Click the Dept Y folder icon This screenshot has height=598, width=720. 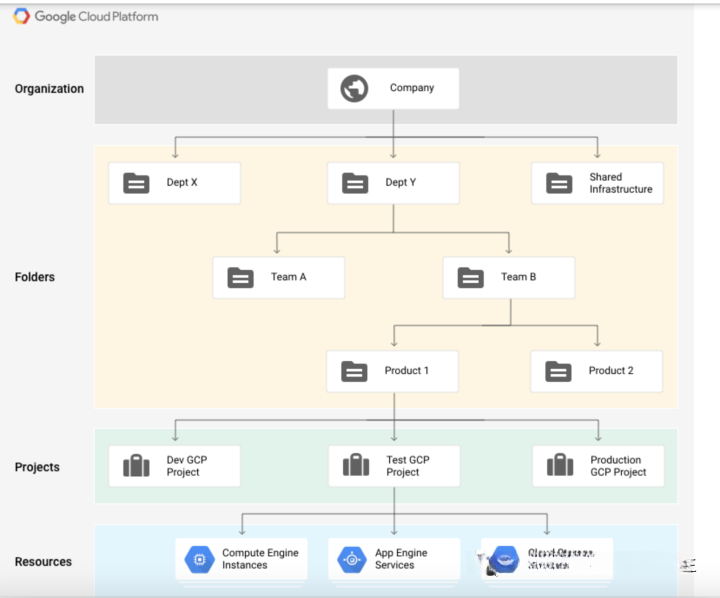coord(355,183)
